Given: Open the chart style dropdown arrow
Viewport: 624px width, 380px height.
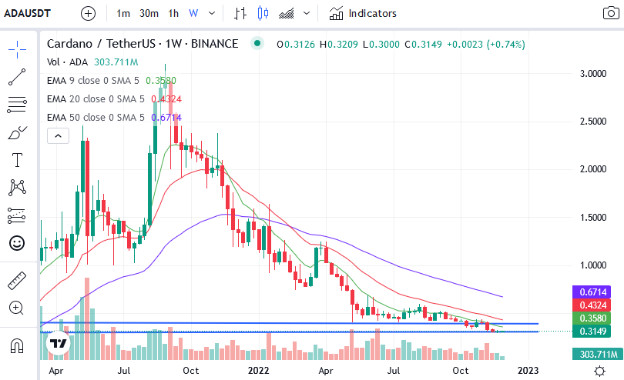Looking at the screenshot, I should tap(306, 14).
